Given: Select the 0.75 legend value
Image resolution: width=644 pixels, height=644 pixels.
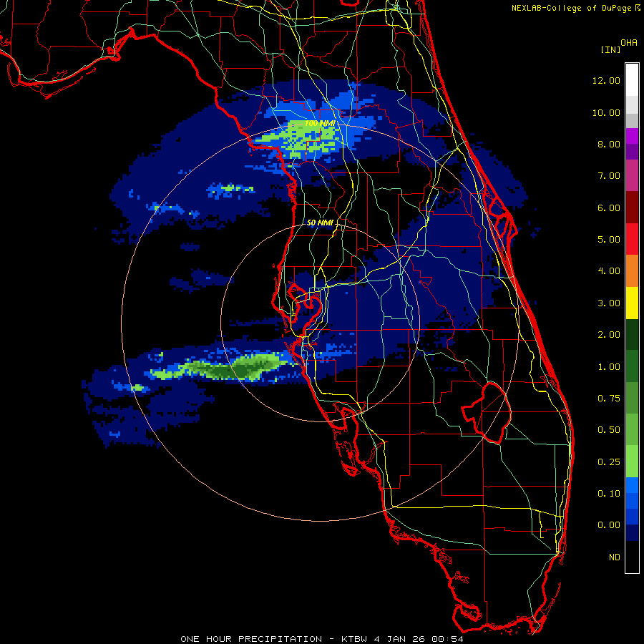Looking at the screenshot, I should click(609, 399).
